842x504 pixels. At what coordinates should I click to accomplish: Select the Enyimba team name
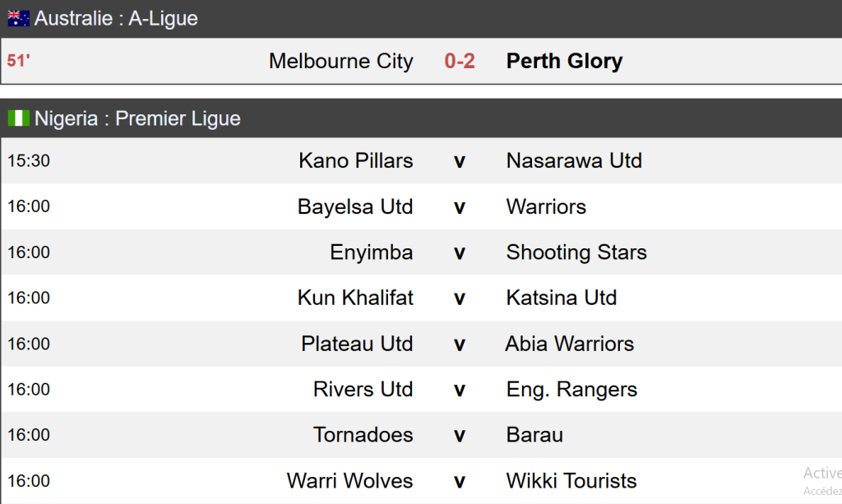point(371,252)
